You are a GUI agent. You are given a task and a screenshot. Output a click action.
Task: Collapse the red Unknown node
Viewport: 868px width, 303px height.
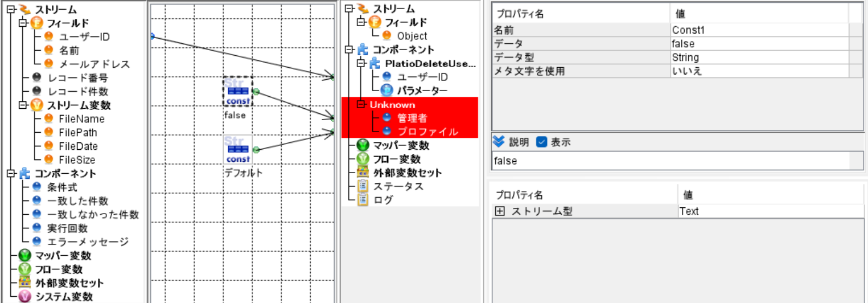(361, 104)
